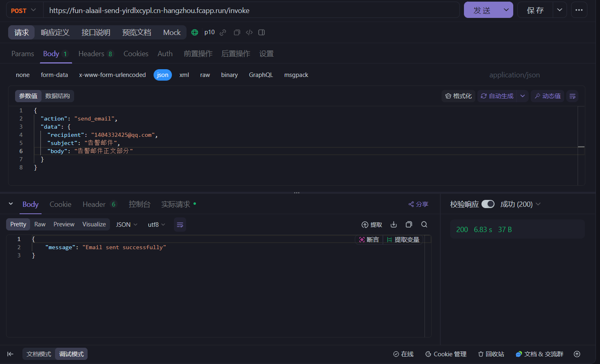600x364 pixels.
Task: Switch to the Mock tab
Action: coord(172,33)
